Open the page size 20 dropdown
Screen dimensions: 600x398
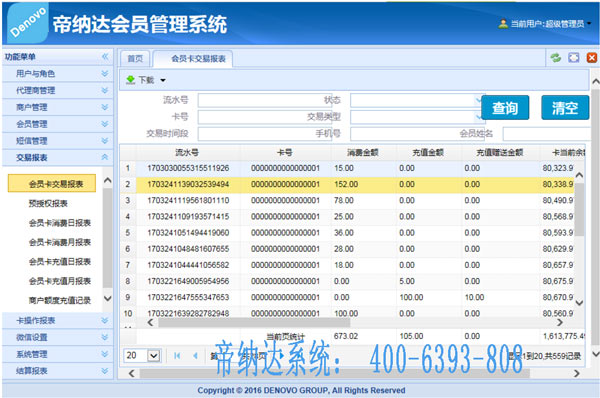154,356
